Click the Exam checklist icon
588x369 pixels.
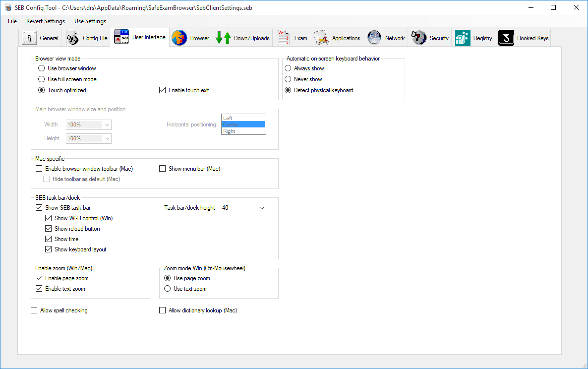(x=283, y=38)
